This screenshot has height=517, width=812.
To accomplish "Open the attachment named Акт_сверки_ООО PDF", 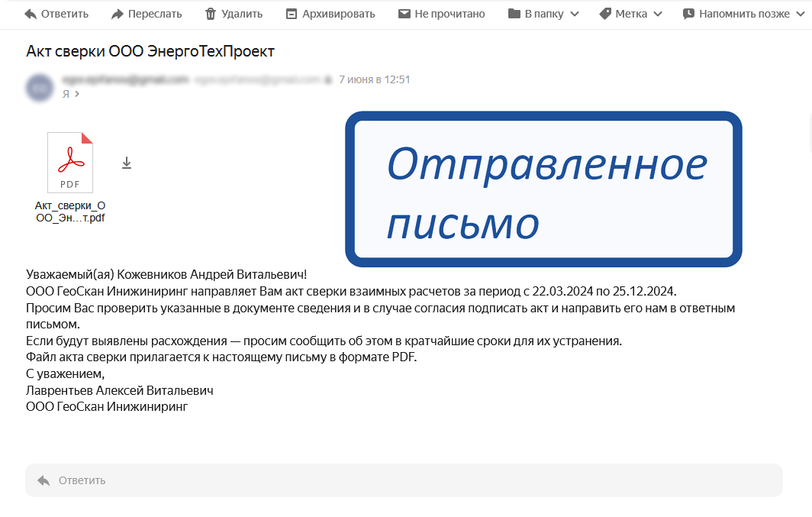I will 70,162.
